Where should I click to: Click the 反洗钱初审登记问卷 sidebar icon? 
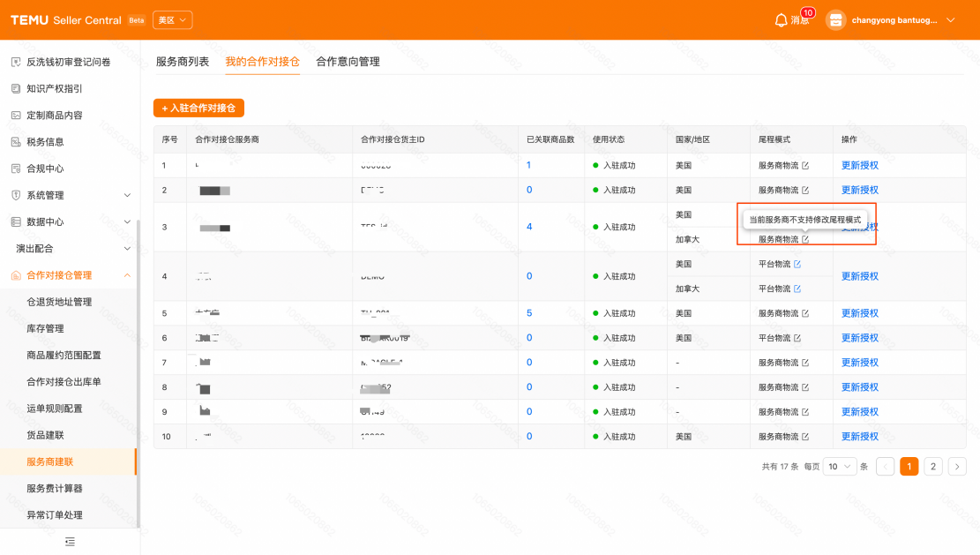pyautogui.click(x=14, y=61)
